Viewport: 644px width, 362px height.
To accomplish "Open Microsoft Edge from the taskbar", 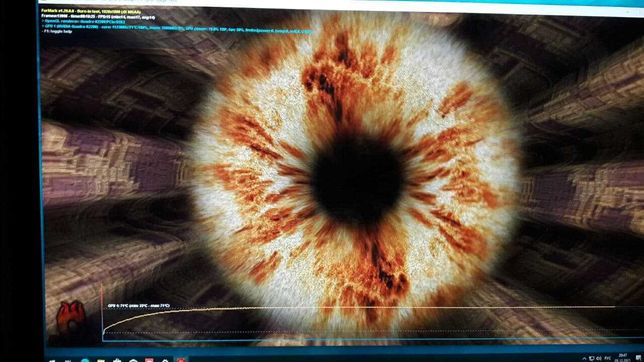I will 85,360.
